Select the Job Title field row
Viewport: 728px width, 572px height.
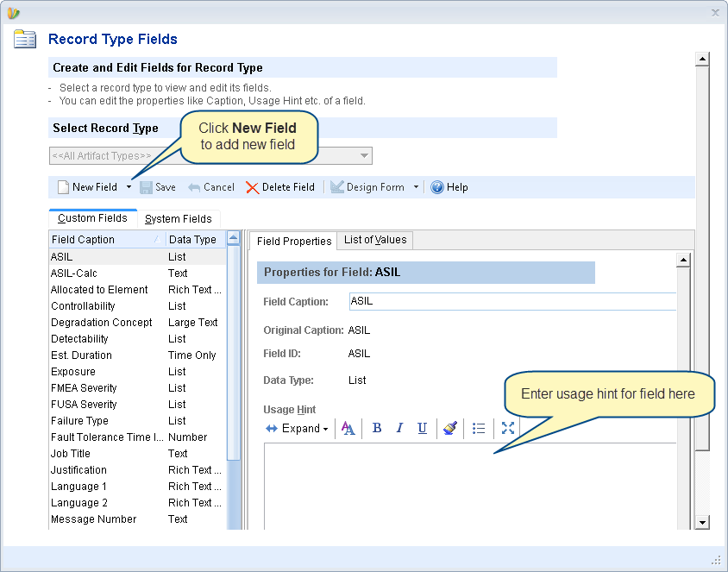click(137, 454)
